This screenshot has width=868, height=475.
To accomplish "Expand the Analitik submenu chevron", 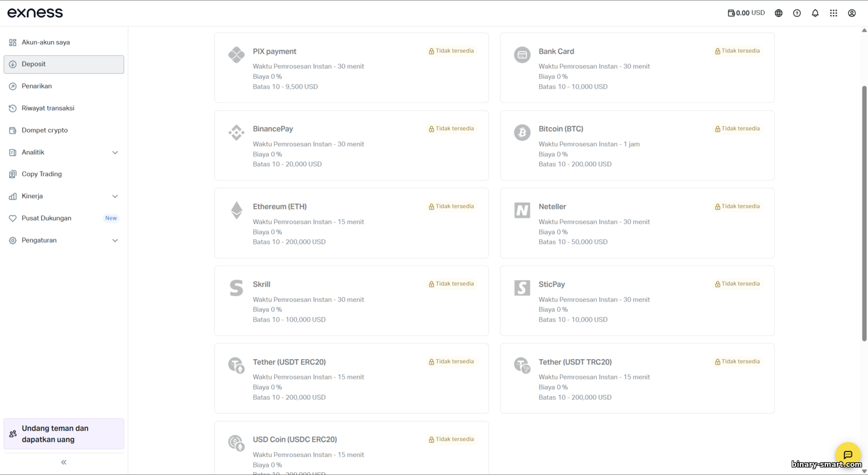I will pyautogui.click(x=115, y=152).
